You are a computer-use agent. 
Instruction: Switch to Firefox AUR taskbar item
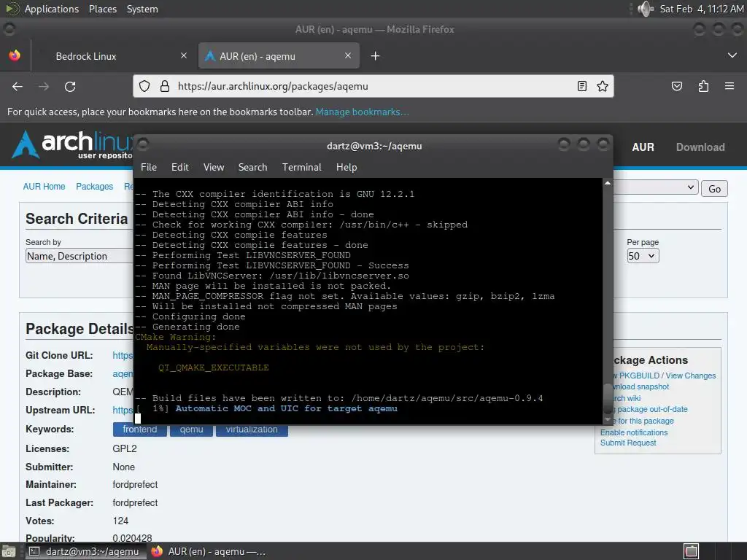coord(209,551)
